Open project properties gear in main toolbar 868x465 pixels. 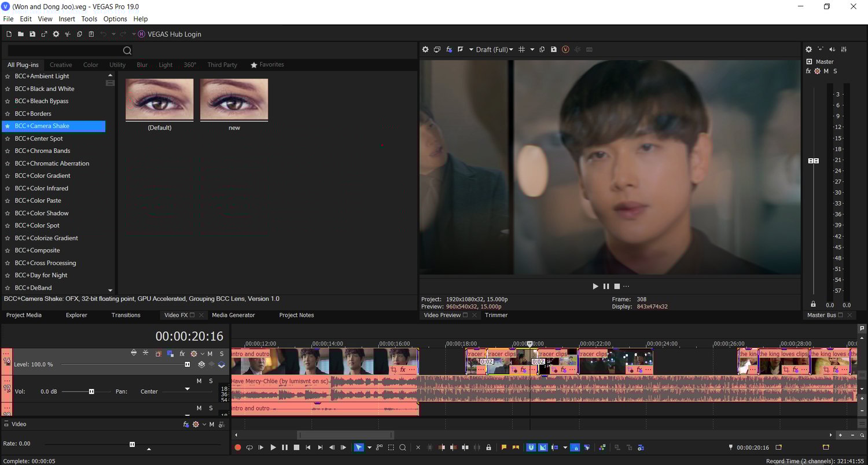[x=56, y=34]
